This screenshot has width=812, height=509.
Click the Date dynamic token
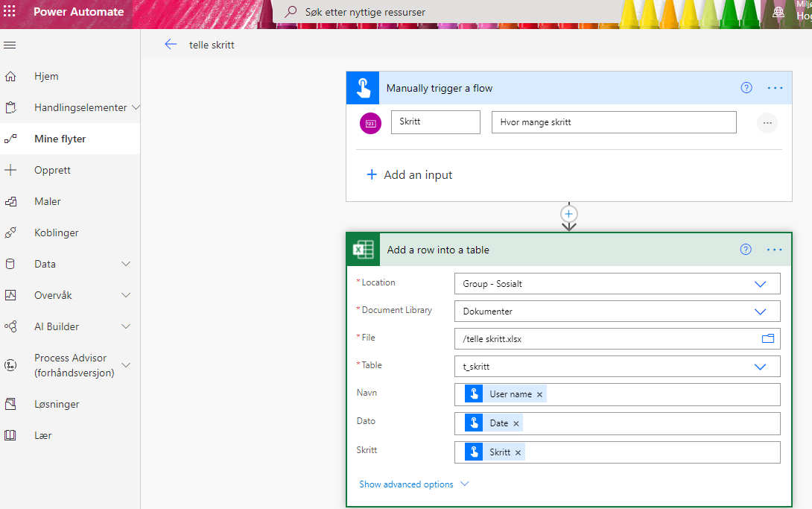pos(493,423)
